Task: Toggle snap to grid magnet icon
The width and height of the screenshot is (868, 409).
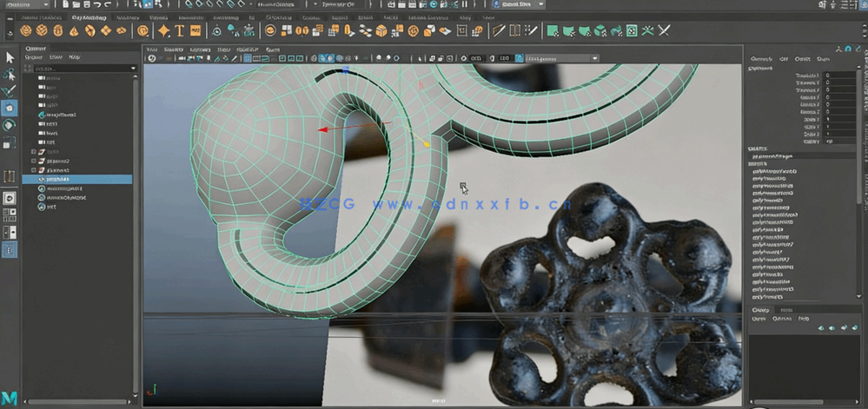Action: tap(189, 3)
